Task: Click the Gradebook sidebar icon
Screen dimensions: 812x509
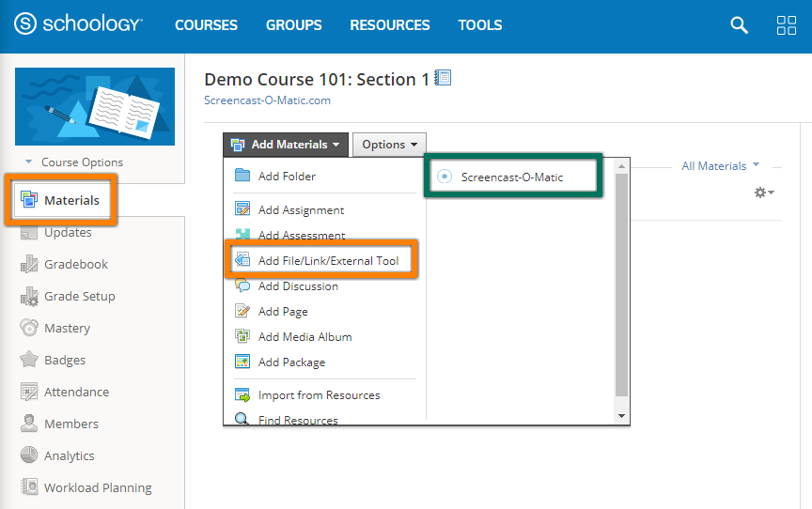Action: tap(29, 264)
